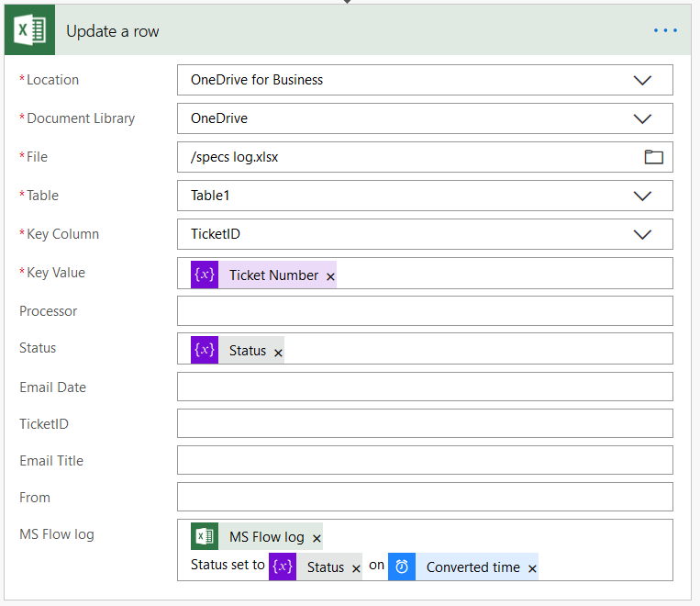Remove the Ticket Number token
700x606 pixels.
tap(330, 276)
